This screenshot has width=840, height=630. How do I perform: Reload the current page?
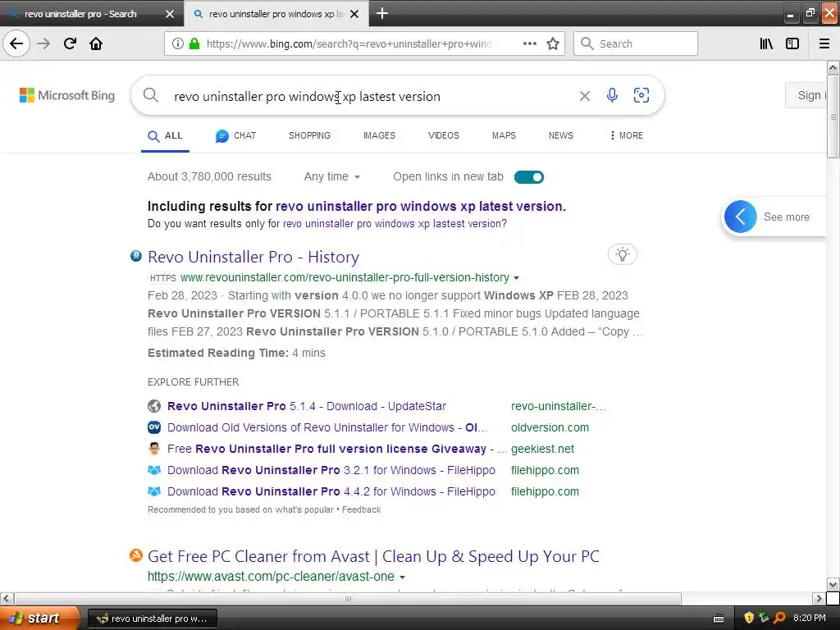click(x=70, y=43)
